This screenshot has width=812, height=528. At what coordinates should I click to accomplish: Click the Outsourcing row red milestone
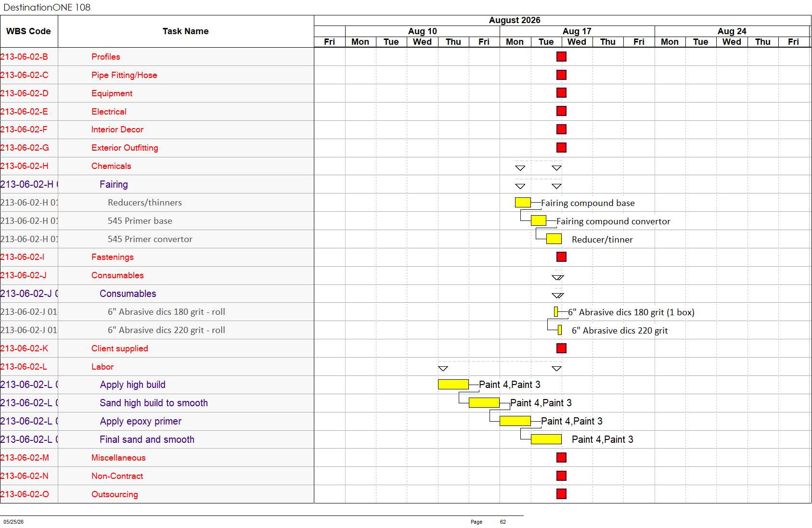click(x=561, y=494)
